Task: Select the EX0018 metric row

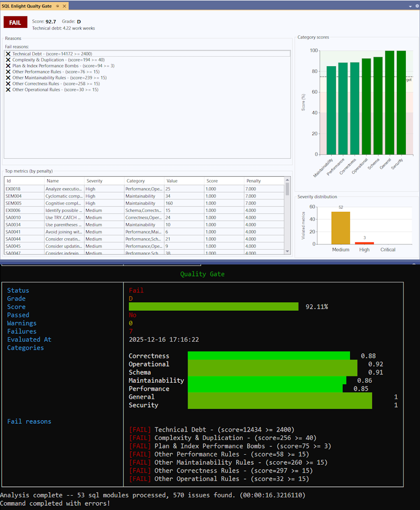Action: (145, 189)
